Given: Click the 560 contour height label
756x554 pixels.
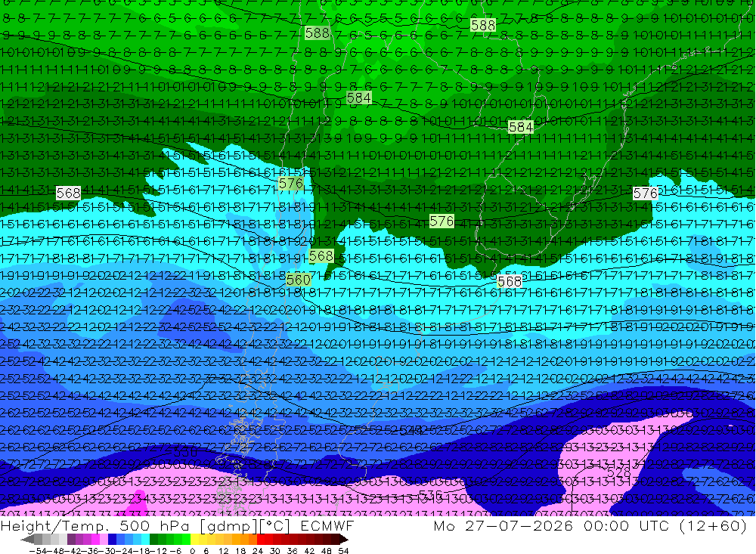Looking at the screenshot, I should point(298,280).
